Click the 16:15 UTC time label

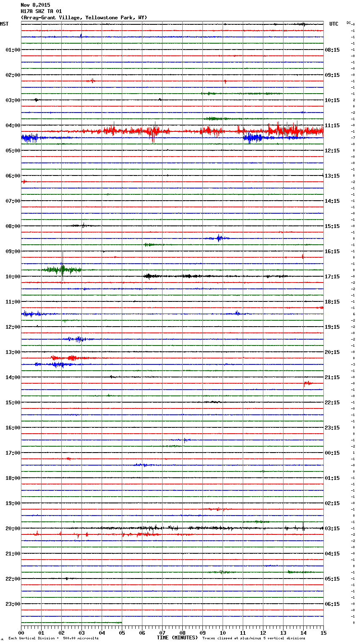pyautogui.click(x=332, y=251)
